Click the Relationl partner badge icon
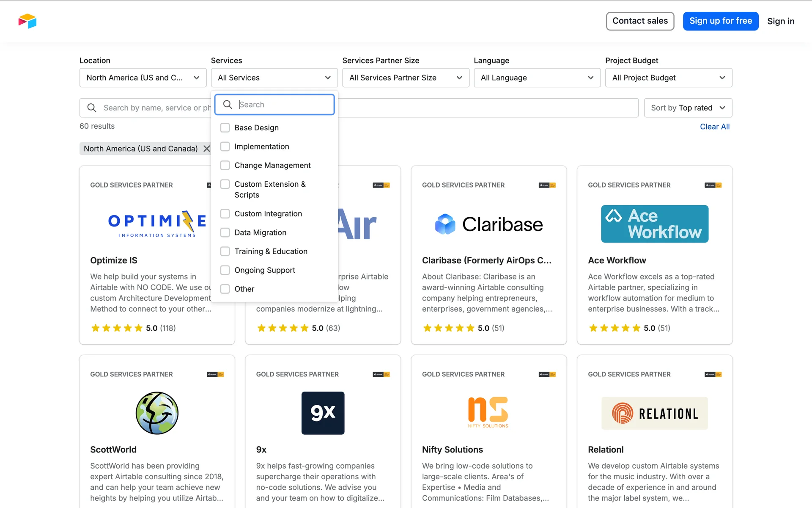This screenshot has width=812, height=508. pos(713,374)
